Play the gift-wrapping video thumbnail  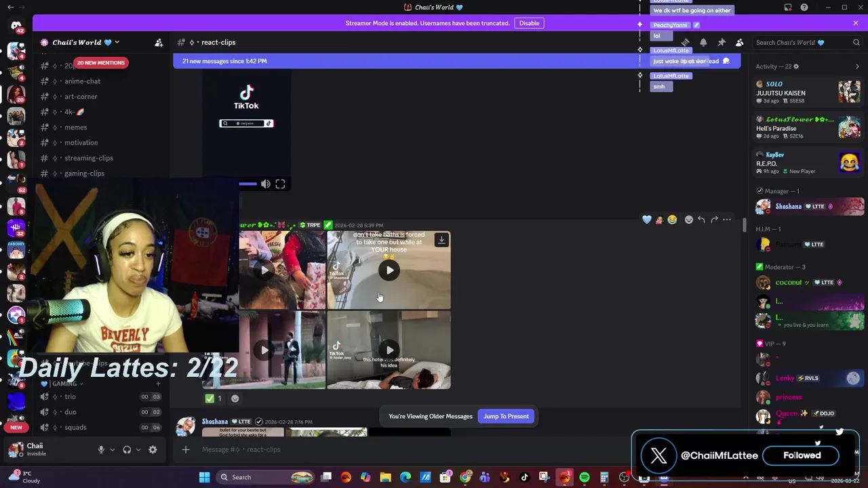coord(264,270)
